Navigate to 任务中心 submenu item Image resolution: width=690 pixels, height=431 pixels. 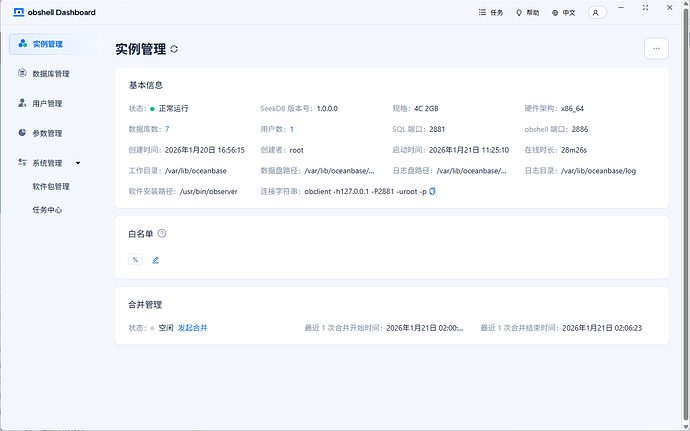coord(47,210)
